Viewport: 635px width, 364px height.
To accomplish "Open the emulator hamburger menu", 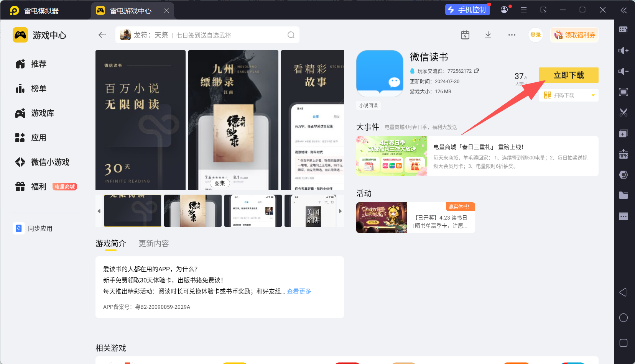I will [524, 10].
